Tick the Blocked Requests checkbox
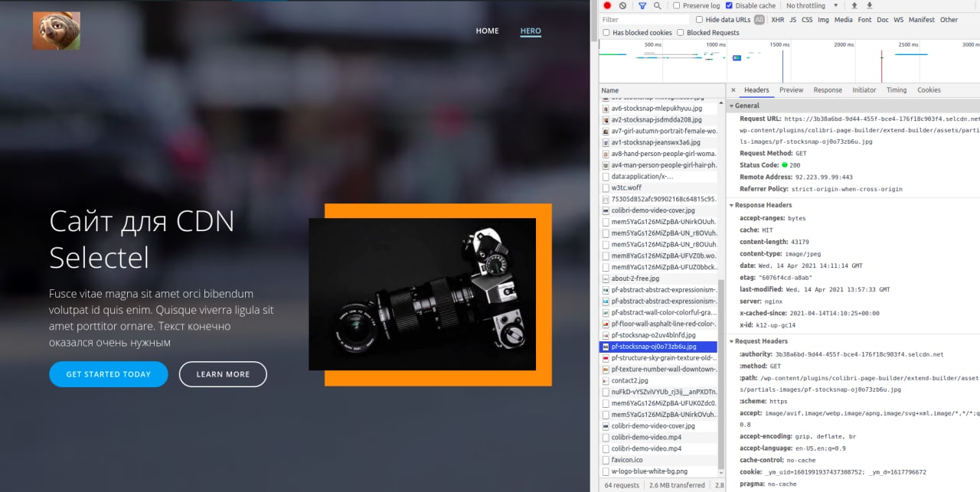Viewport: 980px width, 492px height. coord(681,33)
